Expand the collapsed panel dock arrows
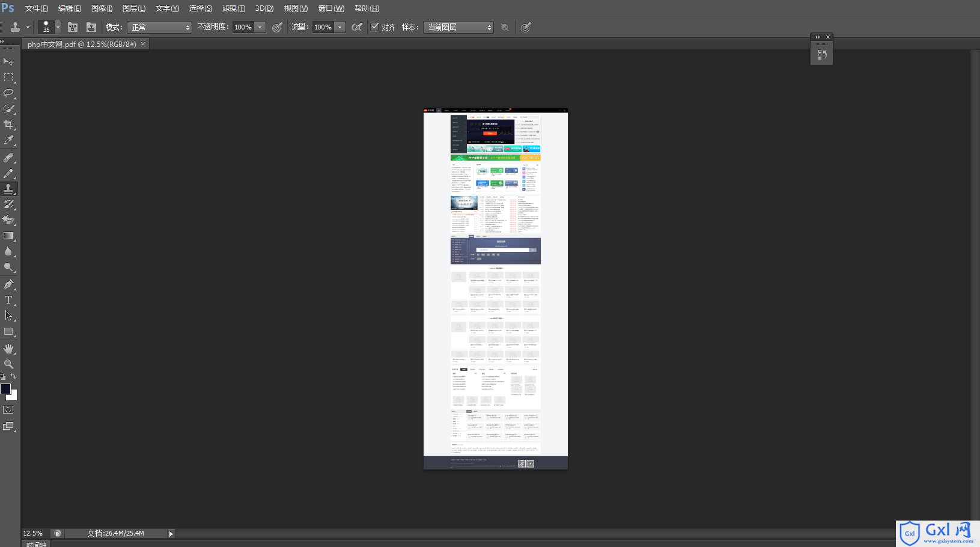This screenshot has height=547, width=980. (x=818, y=37)
